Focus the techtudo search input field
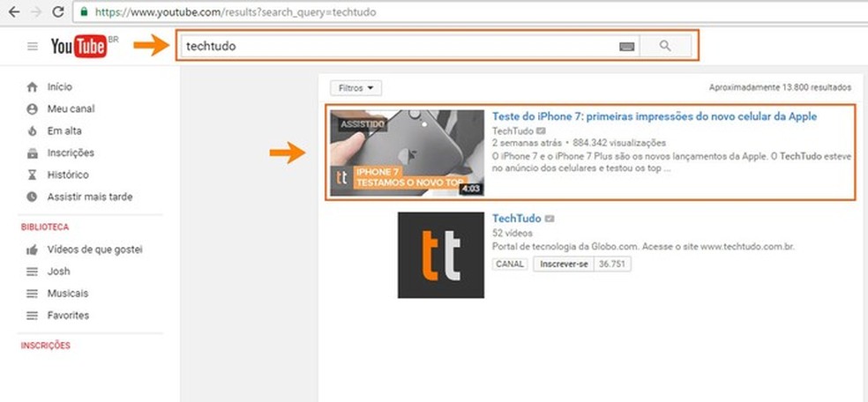The height and width of the screenshot is (402, 868). [408, 47]
